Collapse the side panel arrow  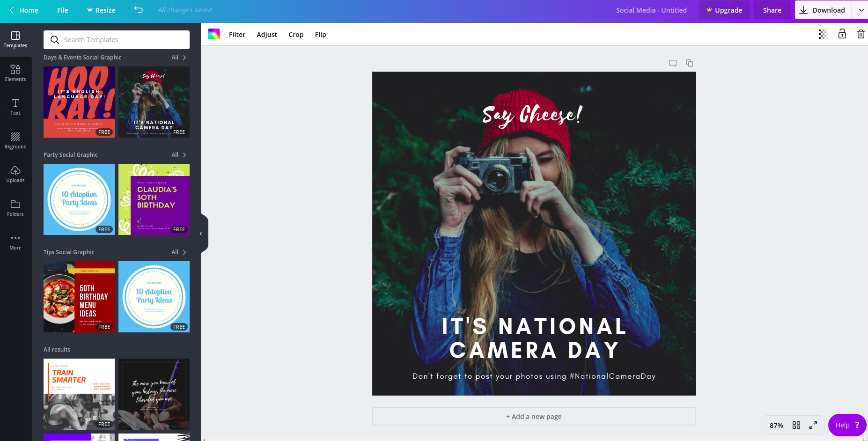(201, 233)
